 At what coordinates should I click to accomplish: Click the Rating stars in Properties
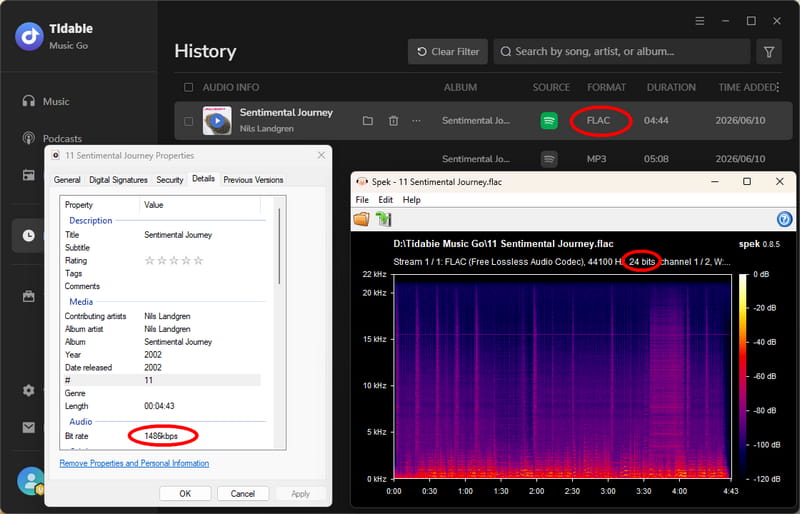pyautogui.click(x=173, y=260)
